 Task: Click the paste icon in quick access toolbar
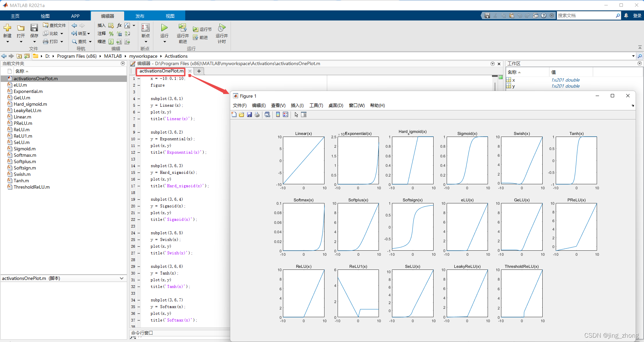click(511, 15)
